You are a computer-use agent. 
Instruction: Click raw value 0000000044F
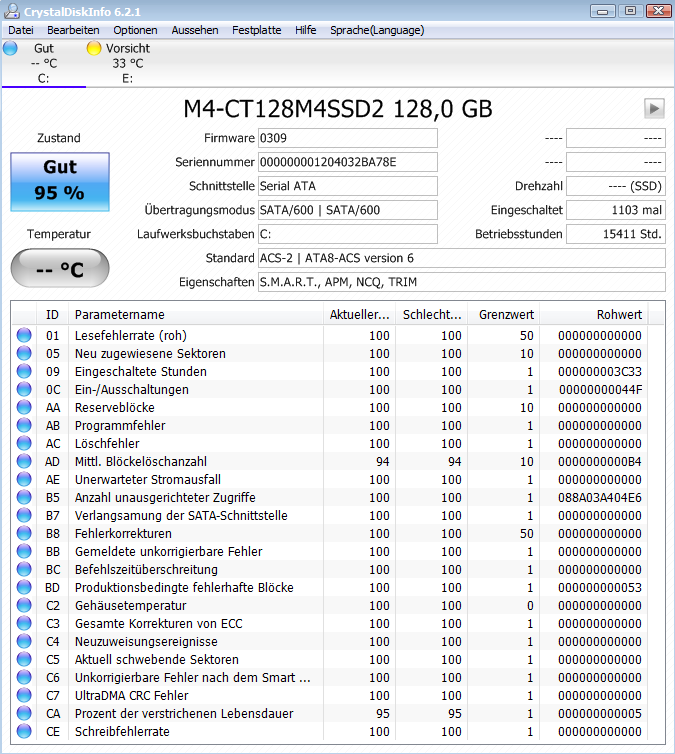[600, 390]
